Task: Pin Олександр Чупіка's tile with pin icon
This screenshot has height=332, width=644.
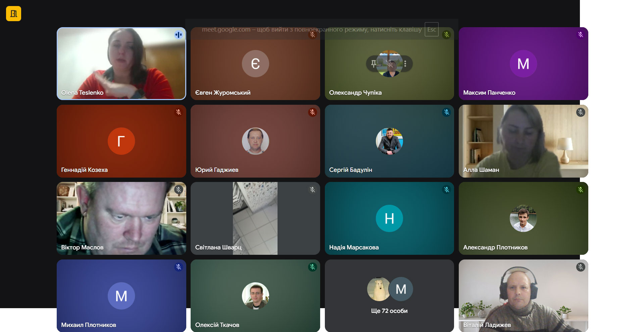Action: coord(373,63)
